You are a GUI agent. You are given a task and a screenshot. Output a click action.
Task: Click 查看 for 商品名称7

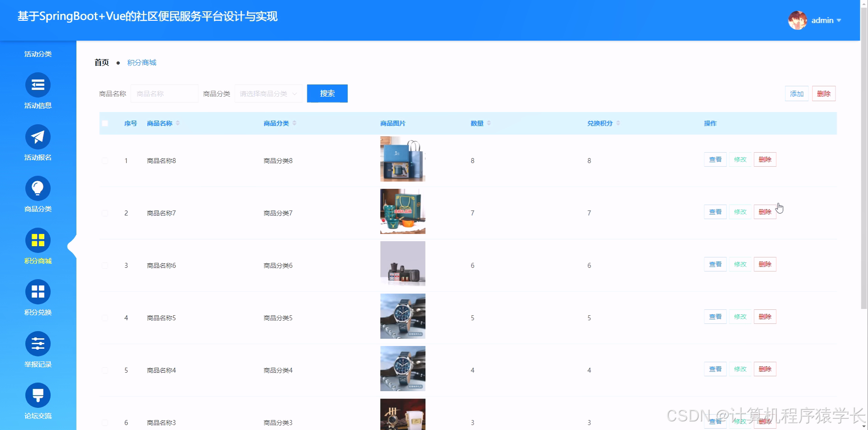click(x=715, y=212)
